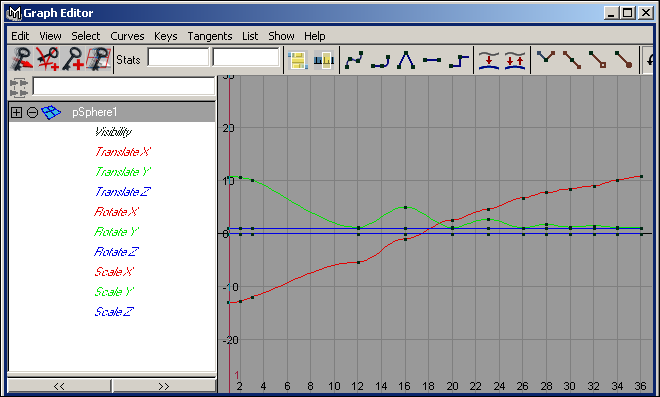
Task: Maximize the Graph Editor window
Action: [x=627, y=13]
